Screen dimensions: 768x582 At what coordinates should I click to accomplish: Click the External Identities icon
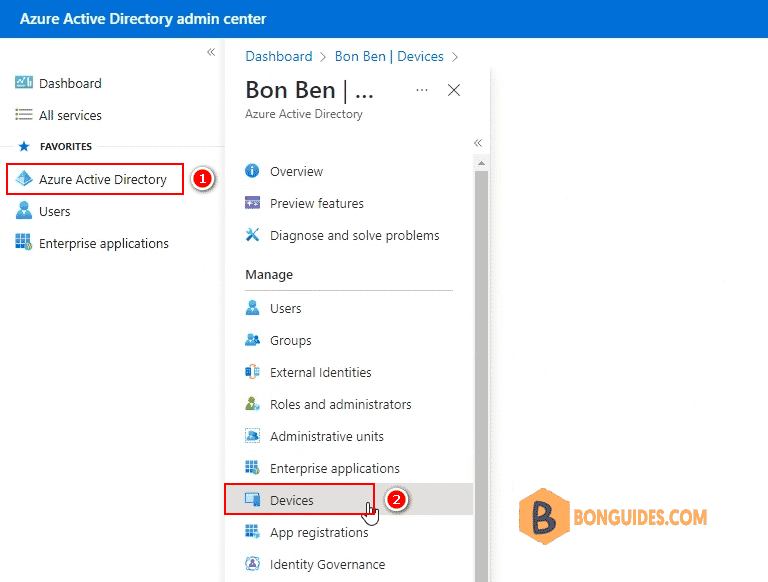[x=252, y=372]
